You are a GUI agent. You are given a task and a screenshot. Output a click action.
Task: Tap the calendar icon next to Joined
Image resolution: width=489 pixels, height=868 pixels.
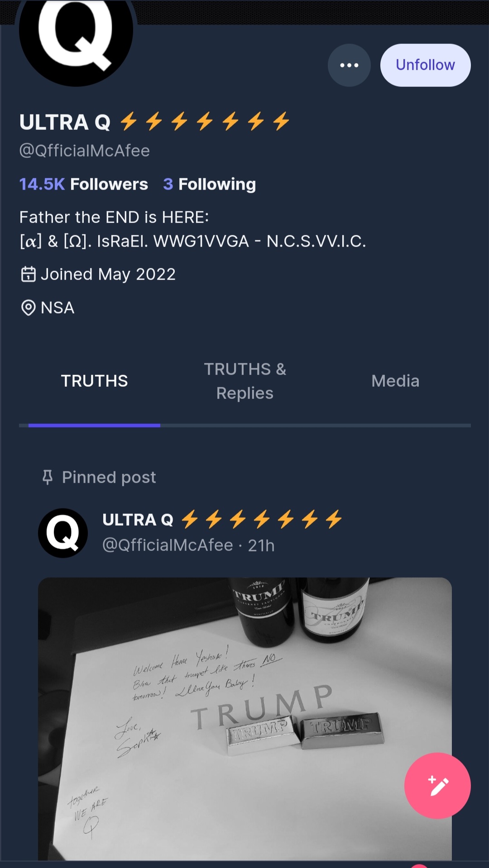[28, 274]
